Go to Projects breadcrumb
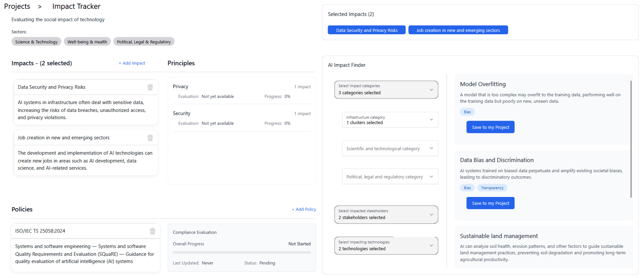This screenshot has height=278, width=644. tap(17, 6)
